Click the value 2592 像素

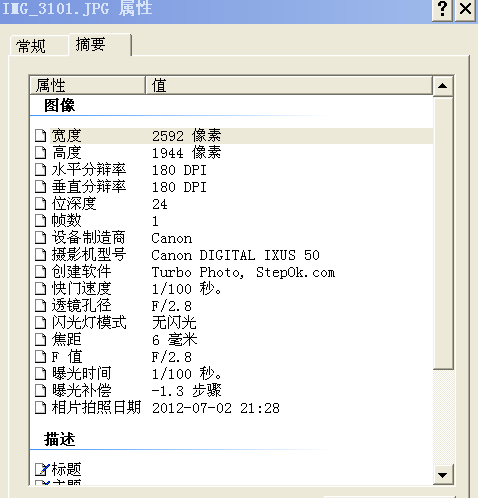[187, 136]
